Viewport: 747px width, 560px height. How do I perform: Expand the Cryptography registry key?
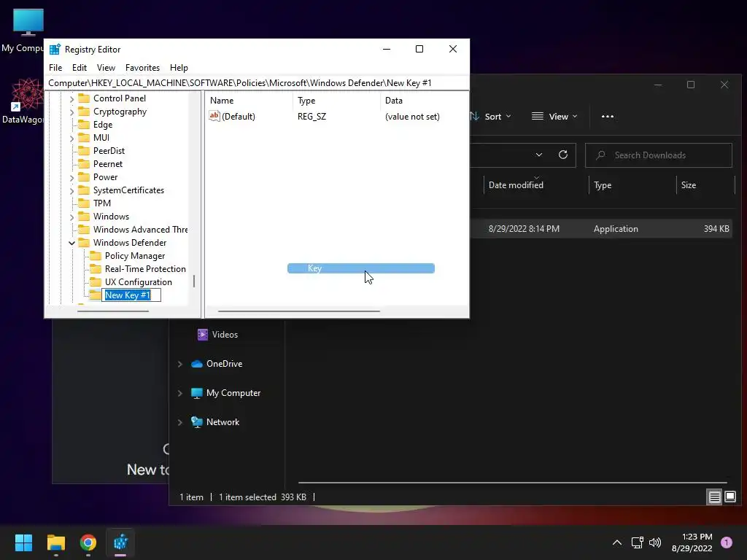72,112
